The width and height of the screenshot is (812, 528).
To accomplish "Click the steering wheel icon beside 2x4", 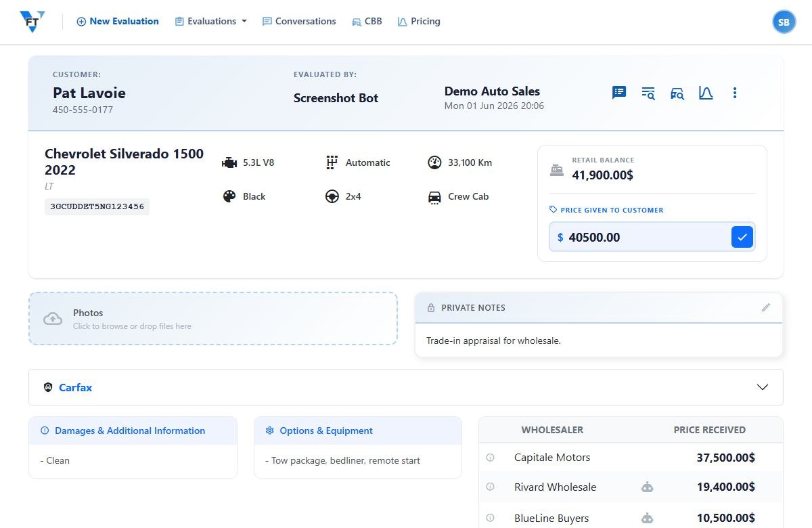I will (x=332, y=196).
